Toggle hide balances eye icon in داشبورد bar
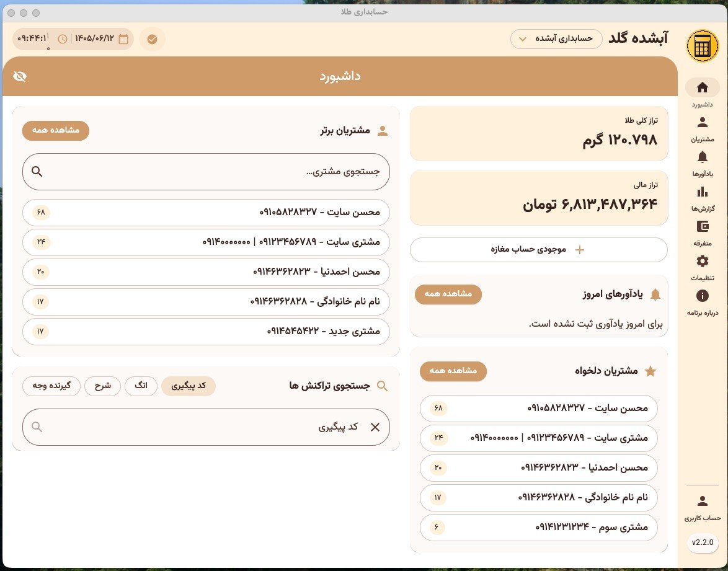This screenshot has height=571, width=728. [20, 77]
